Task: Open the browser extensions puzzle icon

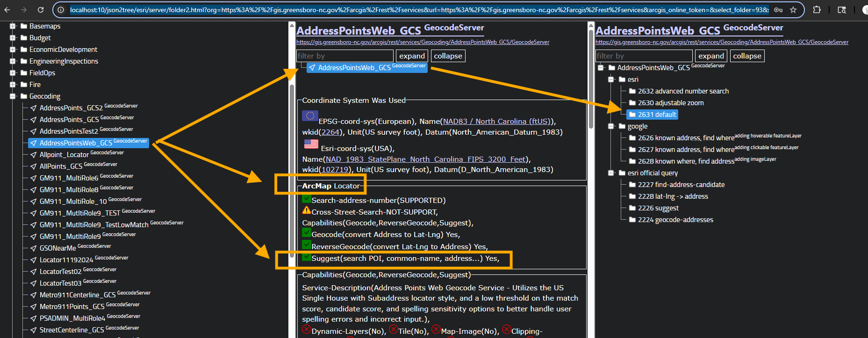Action: point(817,10)
